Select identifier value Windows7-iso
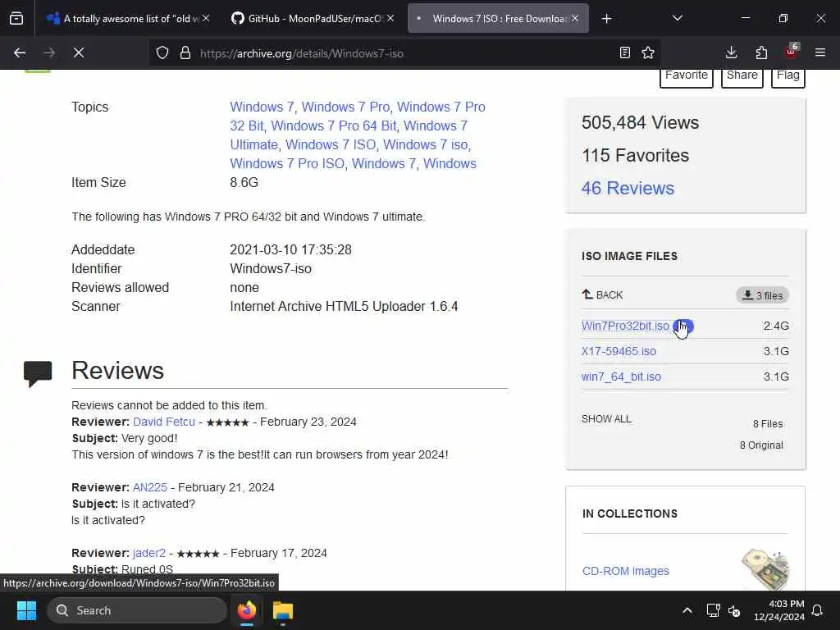Viewport: 840px width, 630px height. tap(271, 269)
